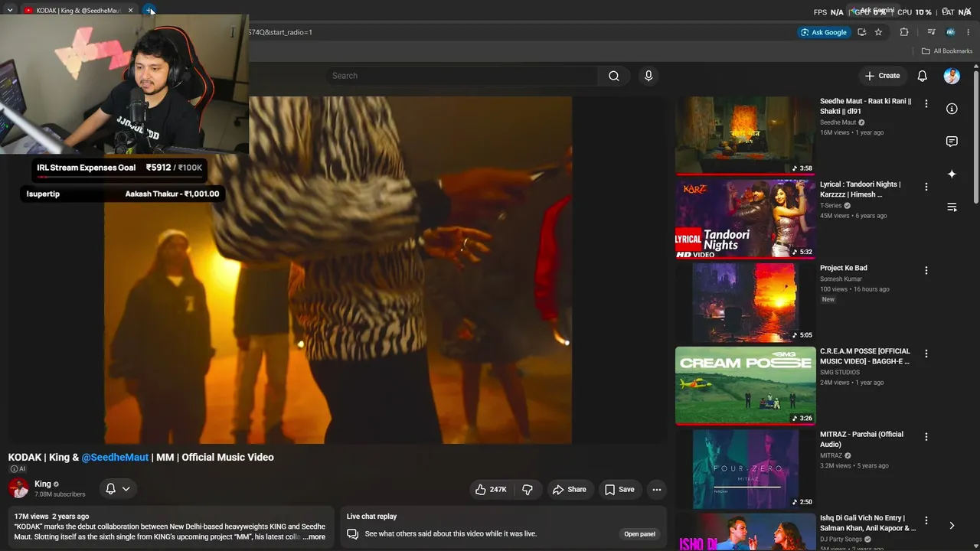
Task: Open 'MITRAZ - Parchai (Official Audio)' title
Action: tap(861, 439)
